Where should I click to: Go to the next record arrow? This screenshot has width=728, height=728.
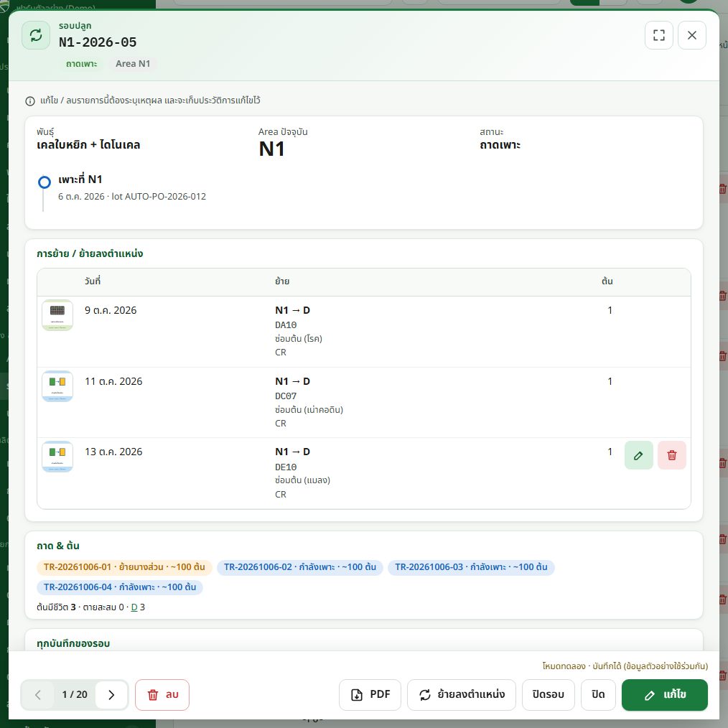(111, 694)
